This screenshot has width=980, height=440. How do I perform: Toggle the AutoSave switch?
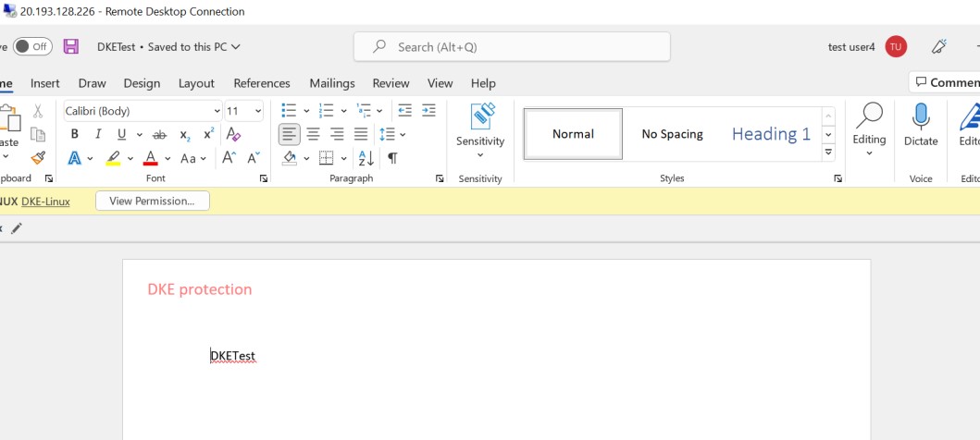[32, 46]
